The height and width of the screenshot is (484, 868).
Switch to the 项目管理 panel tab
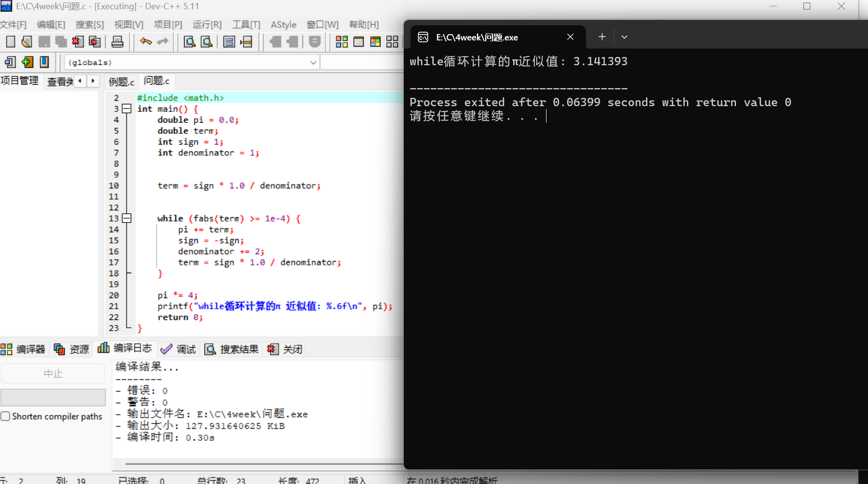coord(19,81)
